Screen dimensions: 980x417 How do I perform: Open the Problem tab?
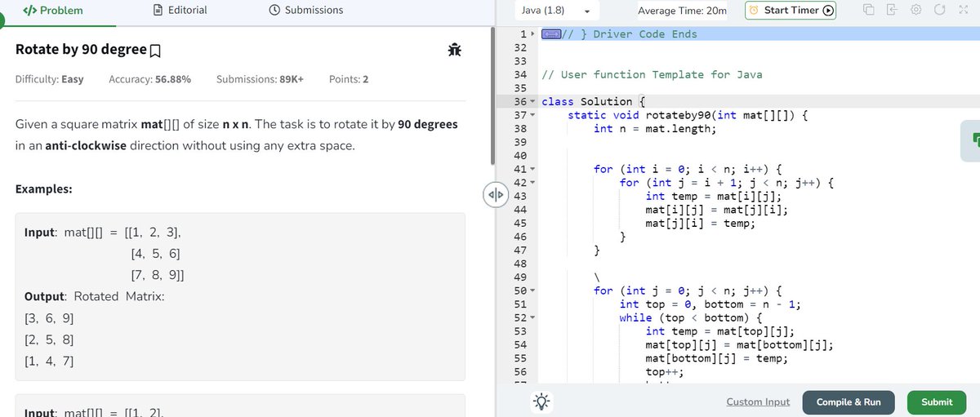tap(52, 11)
